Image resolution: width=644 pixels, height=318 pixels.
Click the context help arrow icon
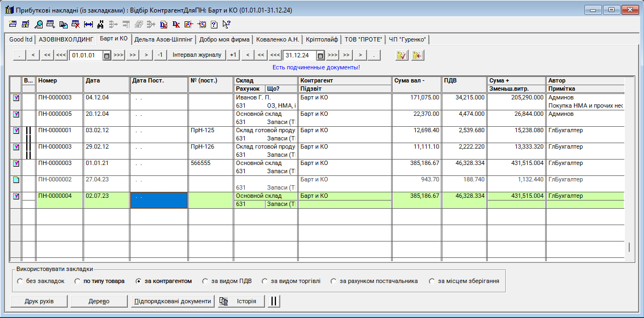coord(226,24)
